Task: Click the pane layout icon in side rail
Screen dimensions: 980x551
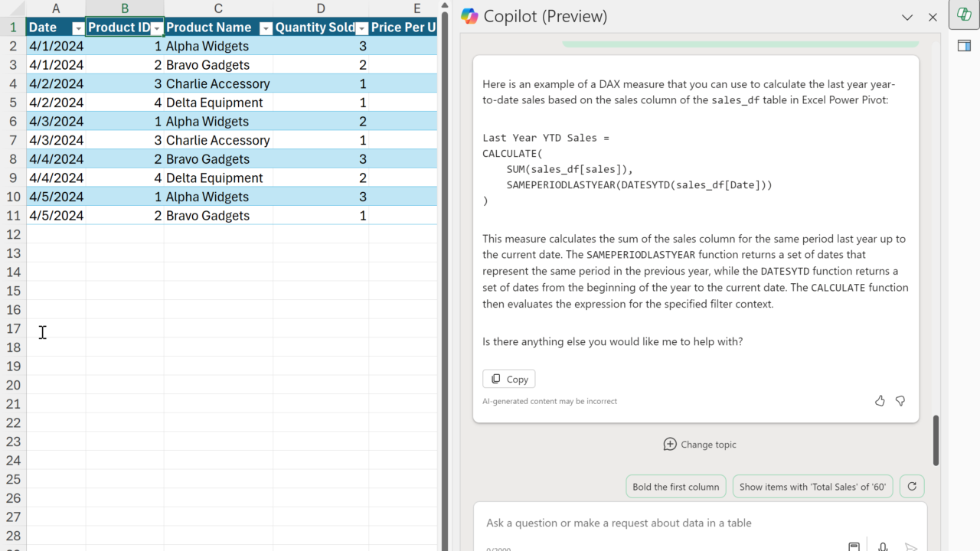Action: coord(964,46)
